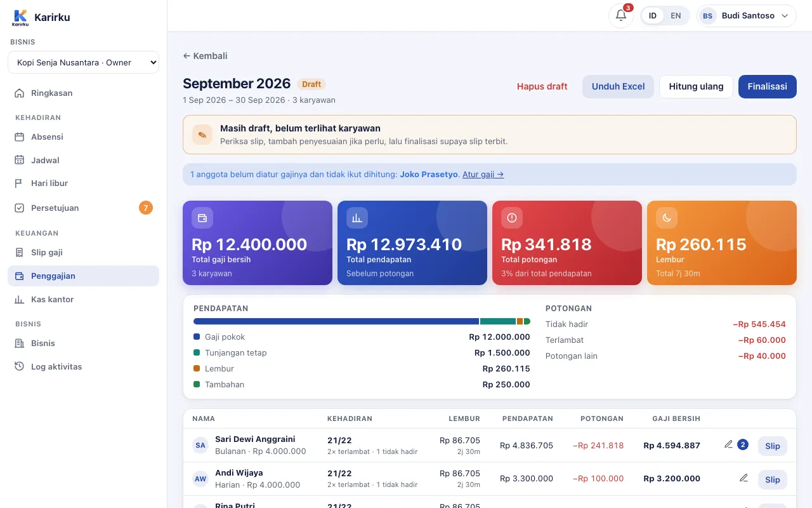Click Hitung ulang button

click(x=696, y=86)
